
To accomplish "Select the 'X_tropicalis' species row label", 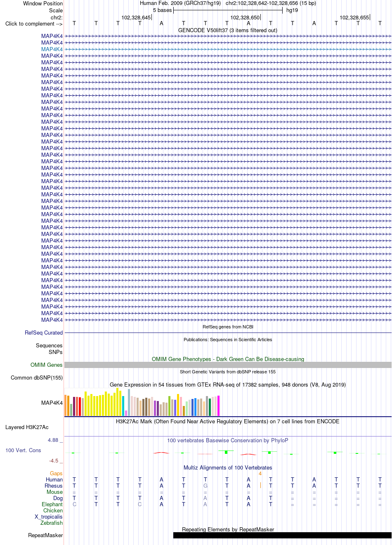I will pyautogui.click(x=49, y=517).
